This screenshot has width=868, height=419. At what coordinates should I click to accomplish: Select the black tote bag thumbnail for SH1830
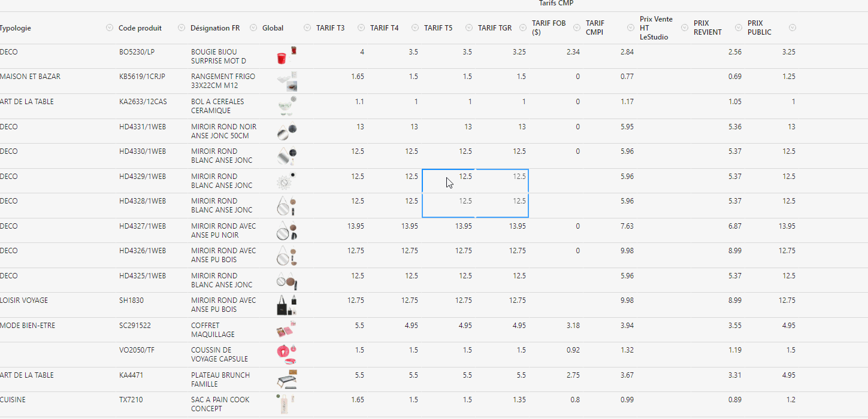286,305
